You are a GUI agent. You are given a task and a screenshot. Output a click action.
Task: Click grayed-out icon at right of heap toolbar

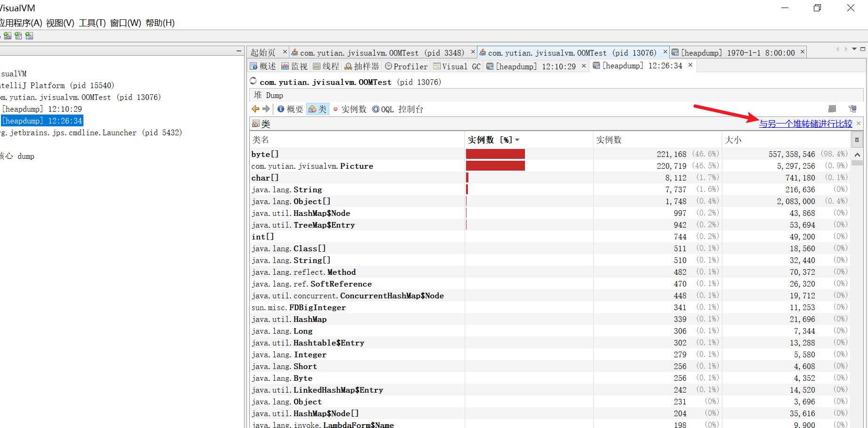(832, 109)
